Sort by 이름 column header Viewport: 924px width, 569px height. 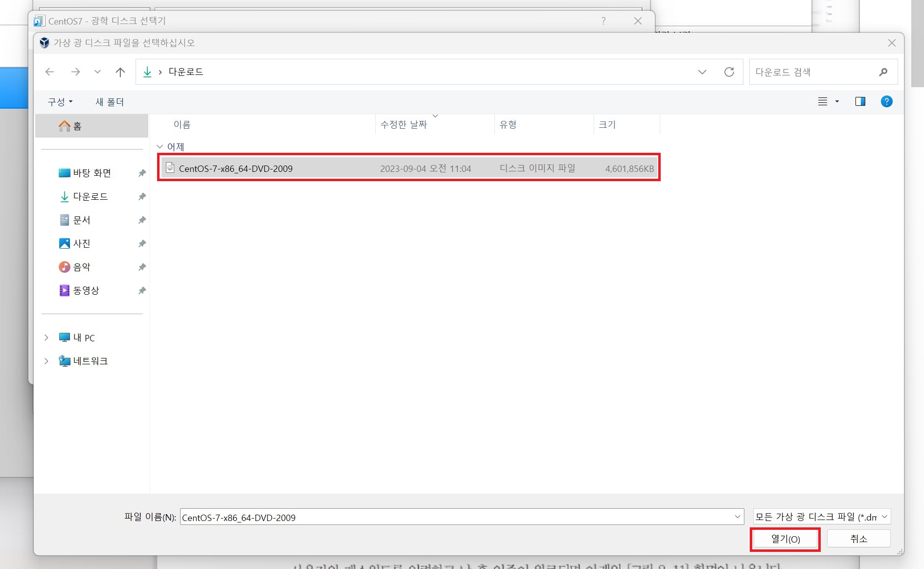point(182,124)
